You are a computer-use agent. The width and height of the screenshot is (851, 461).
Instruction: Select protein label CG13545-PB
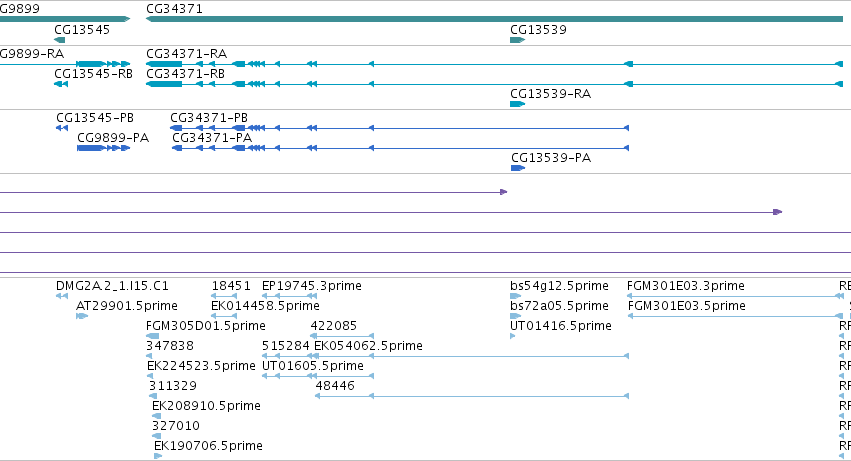pos(95,117)
